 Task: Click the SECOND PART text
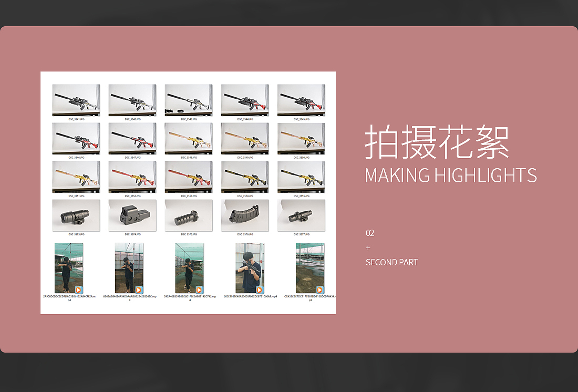click(x=391, y=262)
